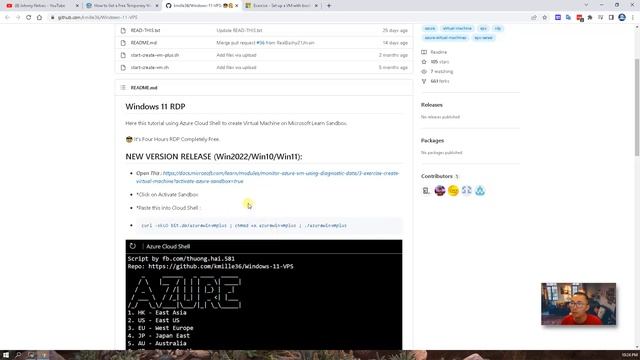Image resolution: width=640 pixels, height=360 pixels.
Task: Share this page from the address bar
Action: (x=534, y=18)
